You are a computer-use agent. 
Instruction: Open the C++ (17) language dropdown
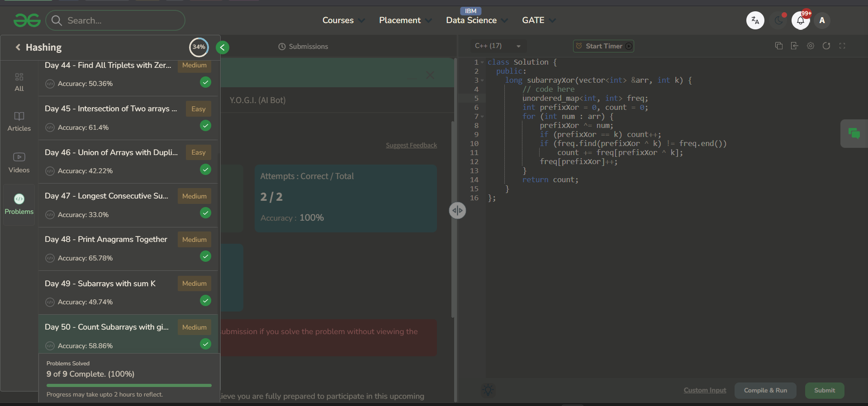pos(498,46)
